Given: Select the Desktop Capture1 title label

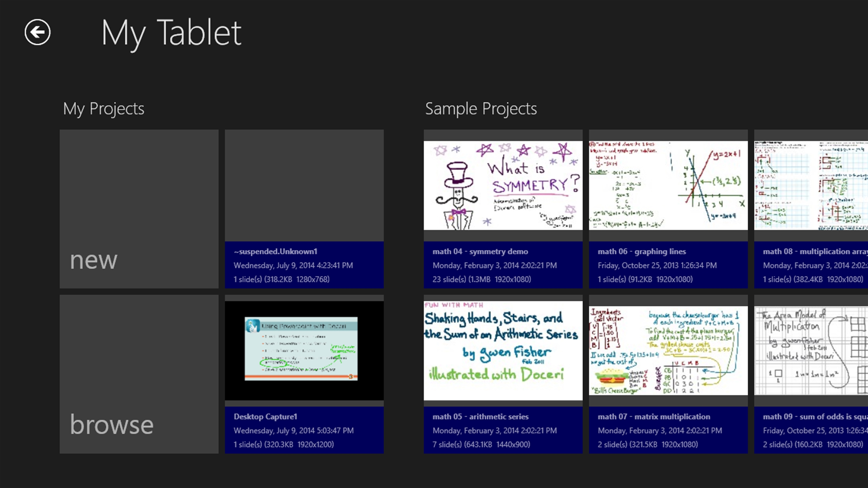Looking at the screenshot, I should [x=265, y=417].
